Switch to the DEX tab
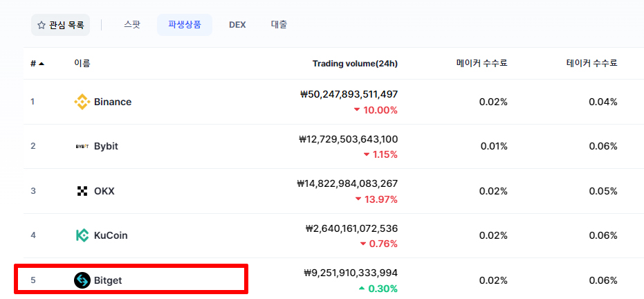 (x=237, y=25)
